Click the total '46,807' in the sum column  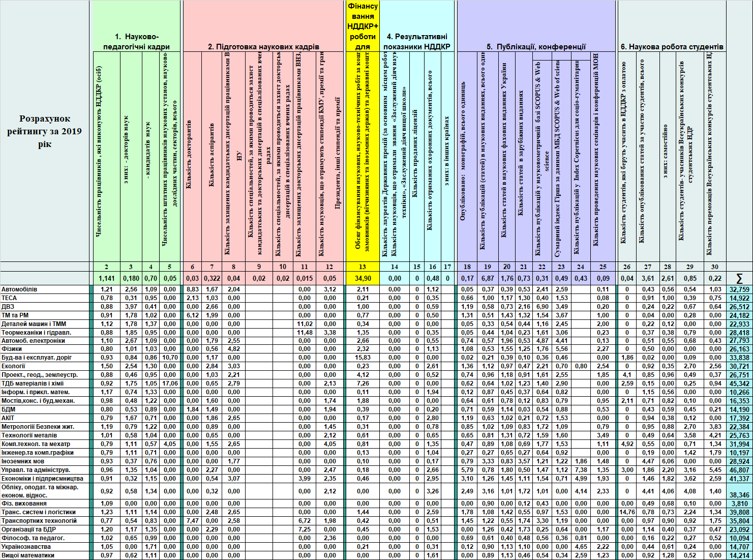(739, 470)
